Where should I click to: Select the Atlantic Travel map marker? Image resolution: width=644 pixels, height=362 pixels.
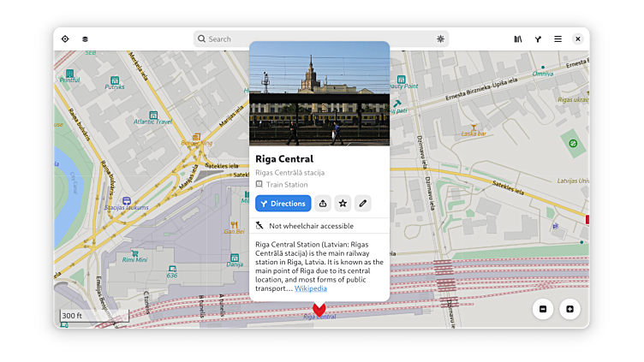(153, 115)
